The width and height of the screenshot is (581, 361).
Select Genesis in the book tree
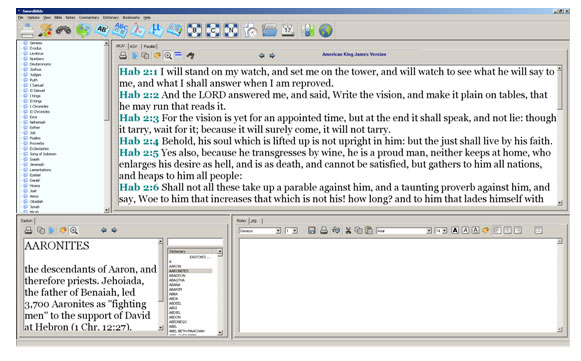(36, 43)
